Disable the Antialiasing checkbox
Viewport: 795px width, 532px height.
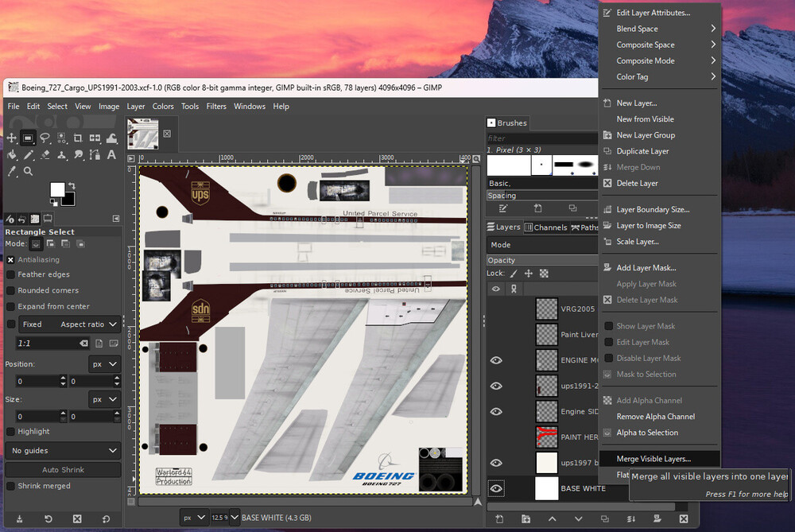[x=11, y=259]
